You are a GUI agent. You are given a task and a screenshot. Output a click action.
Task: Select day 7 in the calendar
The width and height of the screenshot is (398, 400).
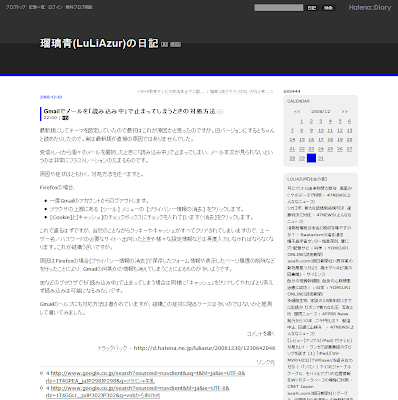click(x=292, y=131)
